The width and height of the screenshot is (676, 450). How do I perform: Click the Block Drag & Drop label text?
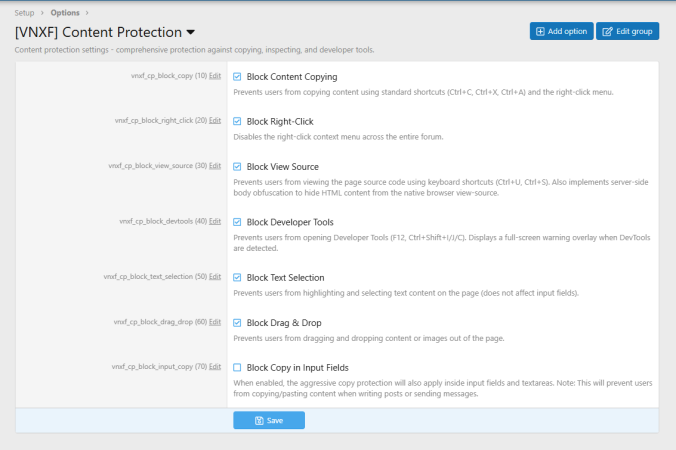click(284, 323)
